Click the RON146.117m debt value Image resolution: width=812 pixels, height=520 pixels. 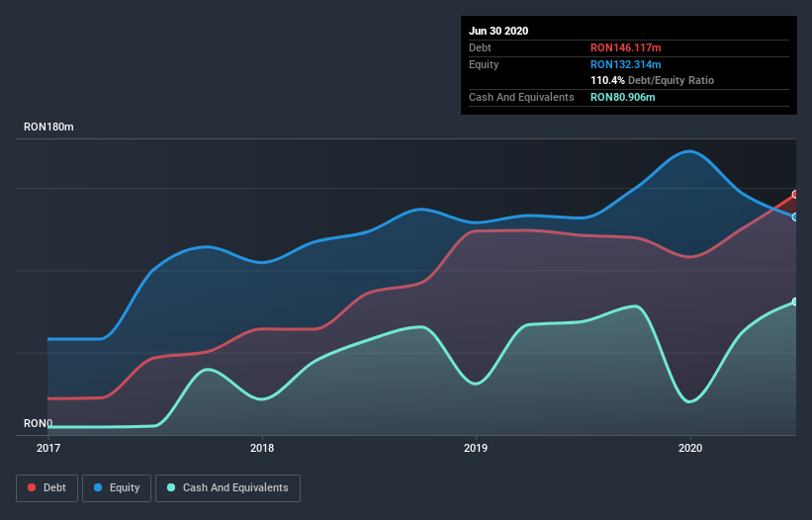pyautogui.click(x=626, y=47)
